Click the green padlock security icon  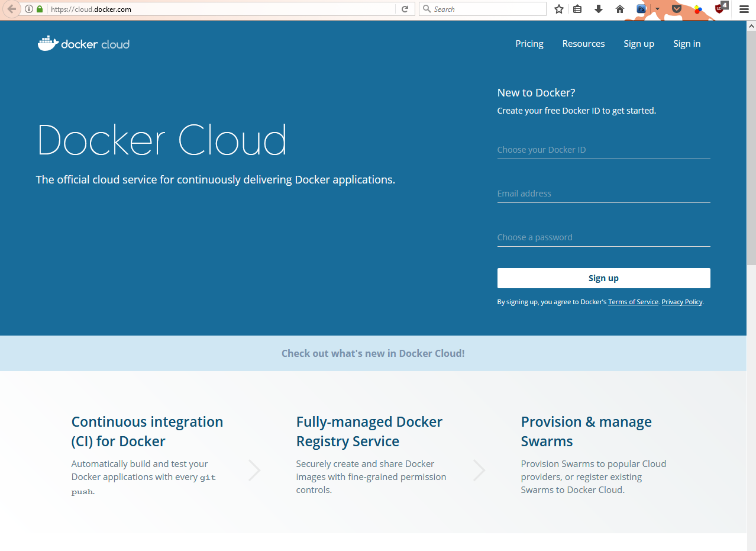[40, 9]
